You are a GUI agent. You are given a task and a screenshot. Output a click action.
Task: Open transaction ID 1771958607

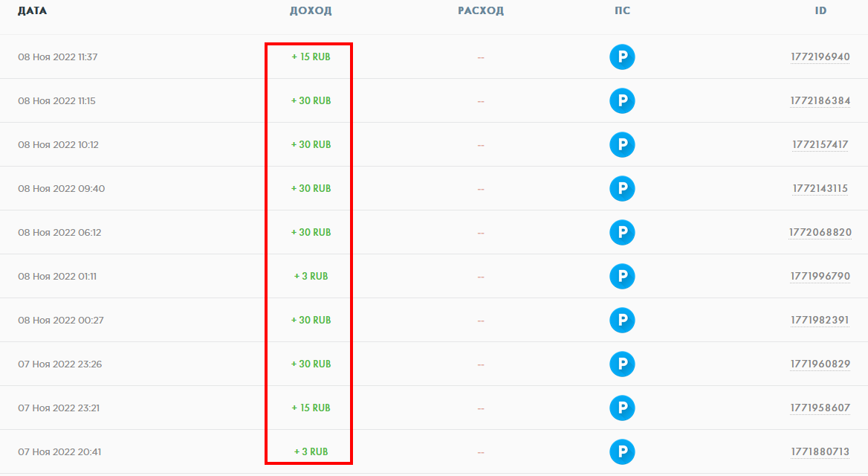coord(820,408)
